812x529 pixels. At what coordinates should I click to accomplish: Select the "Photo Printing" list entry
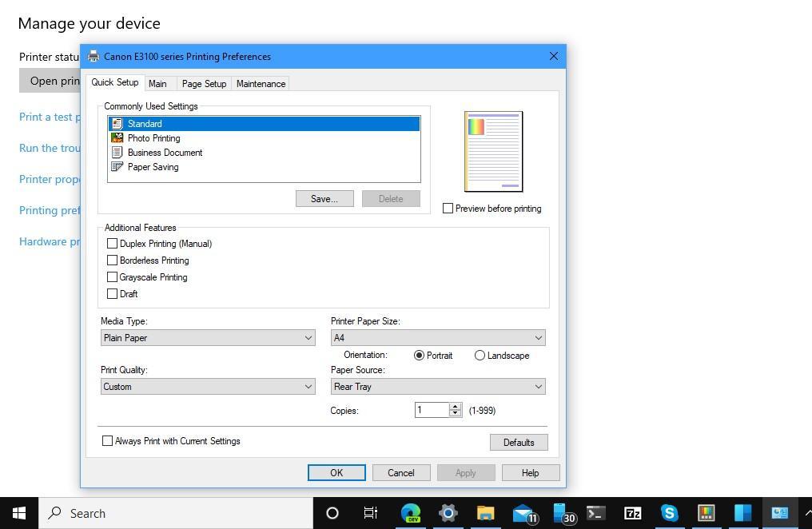[264, 138]
